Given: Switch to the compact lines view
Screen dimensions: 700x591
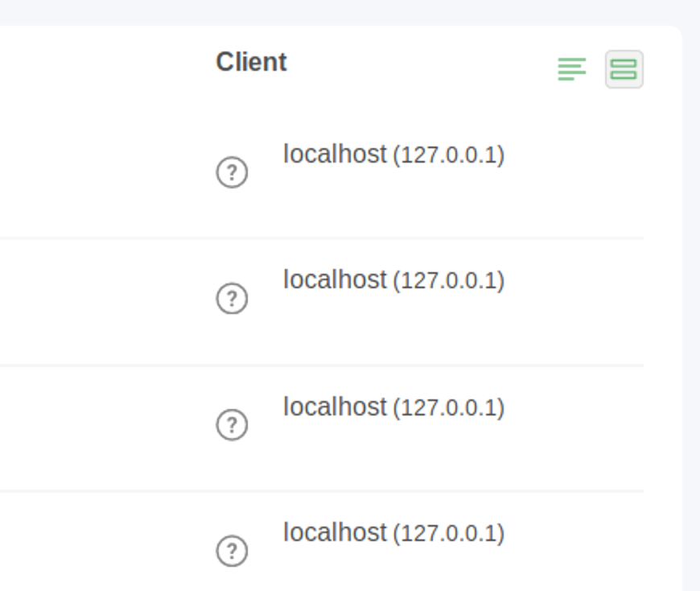Looking at the screenshot, I should coord(572,69).
